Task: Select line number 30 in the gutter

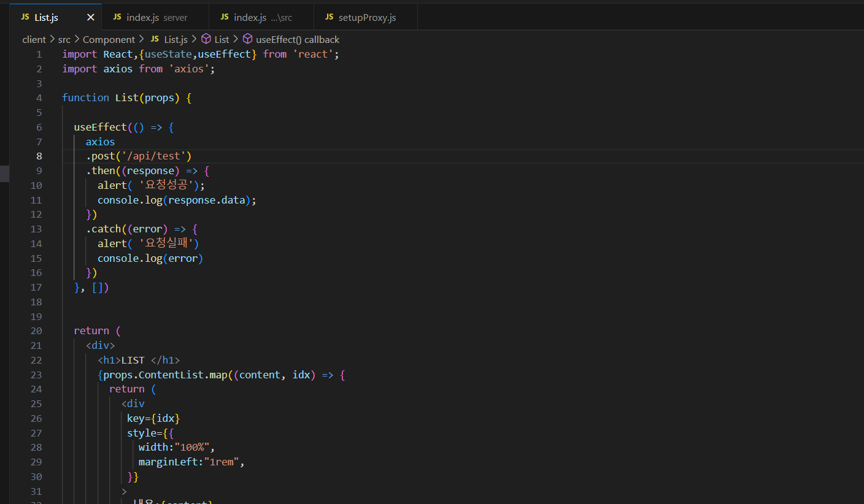Action: click(36, 476)
